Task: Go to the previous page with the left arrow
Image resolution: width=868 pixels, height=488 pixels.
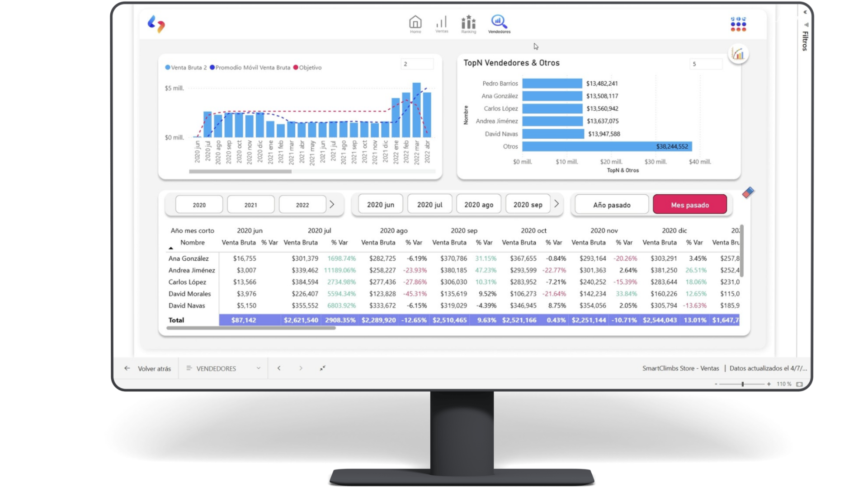Action: 279,368
